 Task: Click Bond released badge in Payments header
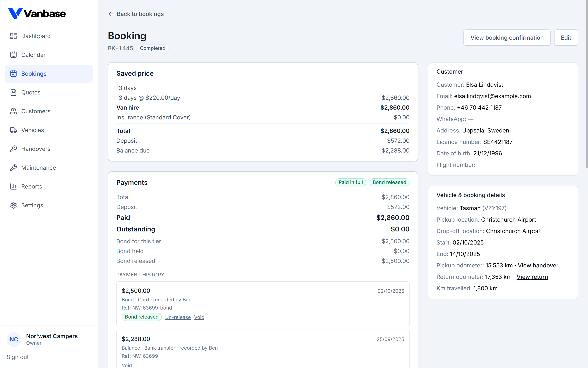(x=389, y=182)
